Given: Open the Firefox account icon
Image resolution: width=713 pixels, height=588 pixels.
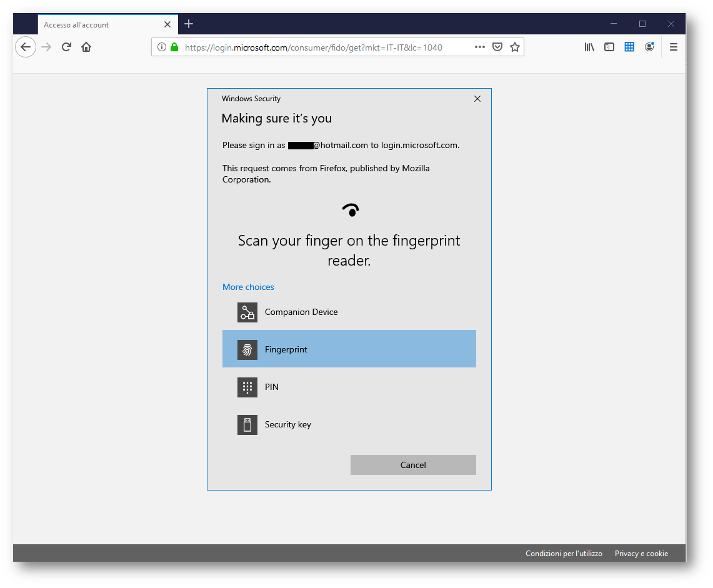Looking at the screenshot, I should (x=649, y=47).
